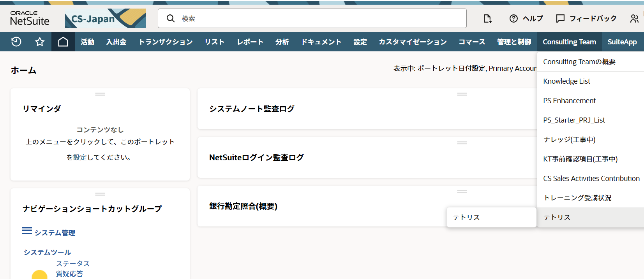Open the 設定 menu
The height and width of the screenshot is (279, 644).
click(360, 42)
